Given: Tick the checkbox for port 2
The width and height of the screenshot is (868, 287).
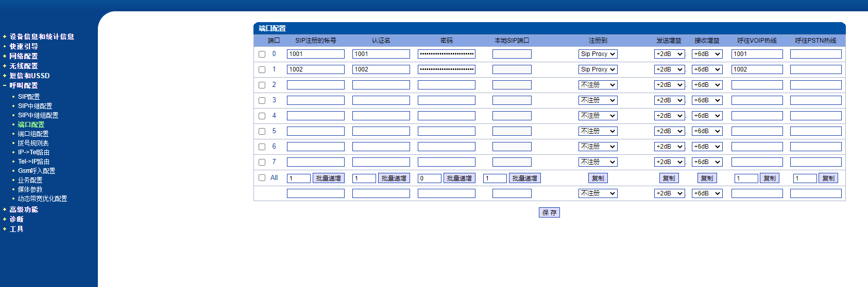Looking at the screenshot, I should click(x=262, y=85).
